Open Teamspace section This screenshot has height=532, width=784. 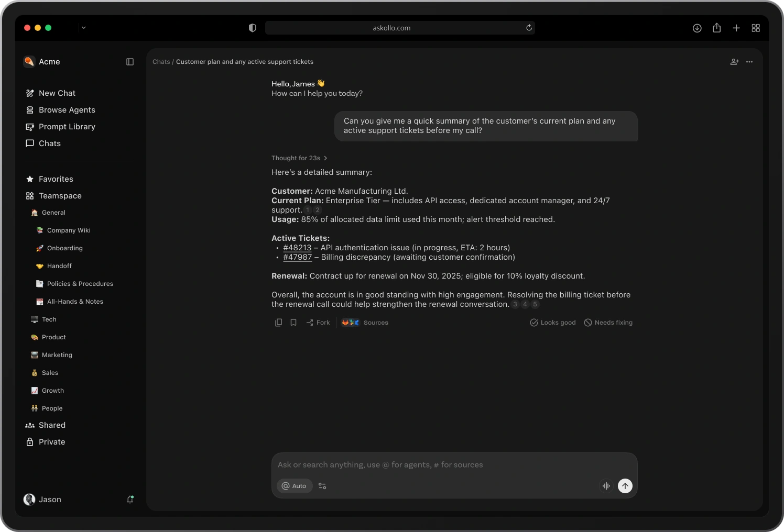click(54, 196)
